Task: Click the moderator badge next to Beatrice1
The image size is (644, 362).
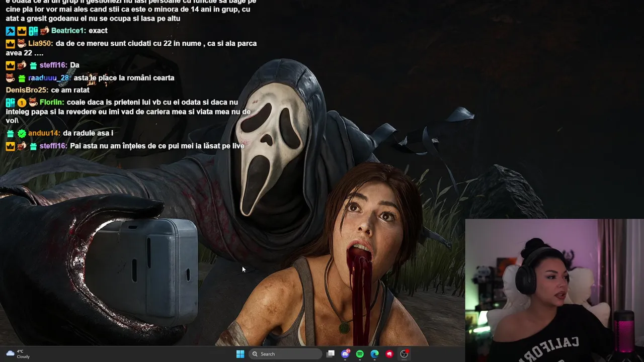Action: pyautogui.click(x=10, y=31)
